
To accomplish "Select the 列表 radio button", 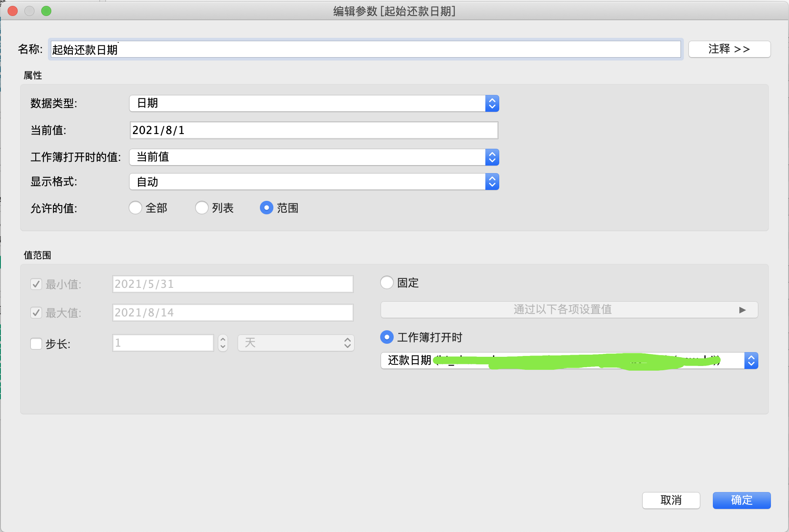I will [202, 208].
